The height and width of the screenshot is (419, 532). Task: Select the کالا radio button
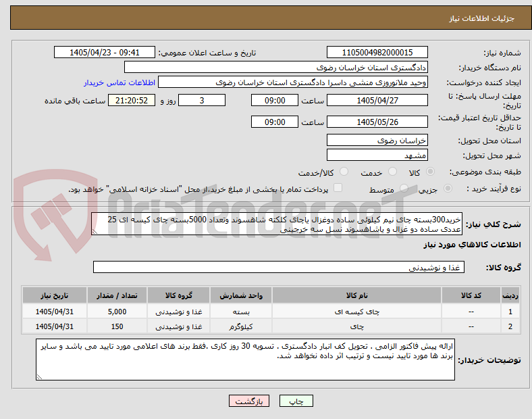click(430, 172)
